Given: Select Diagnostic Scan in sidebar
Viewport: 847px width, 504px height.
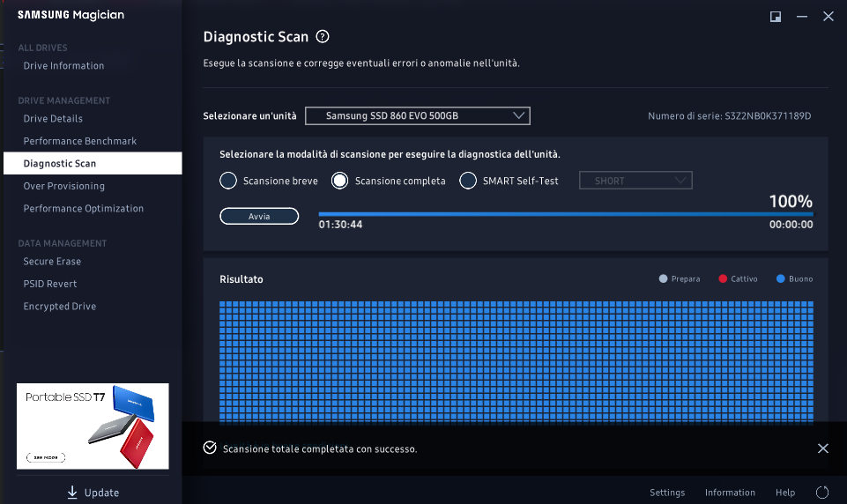Looking at the screenshot, I should click(93, 163).
